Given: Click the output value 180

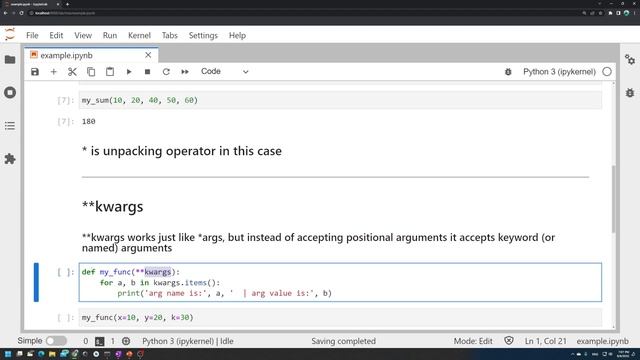Looking at the screenshot, I should [89, 121].
